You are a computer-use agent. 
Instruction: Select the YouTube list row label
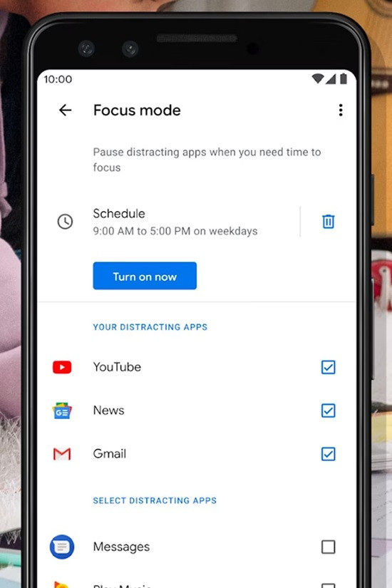117,367
